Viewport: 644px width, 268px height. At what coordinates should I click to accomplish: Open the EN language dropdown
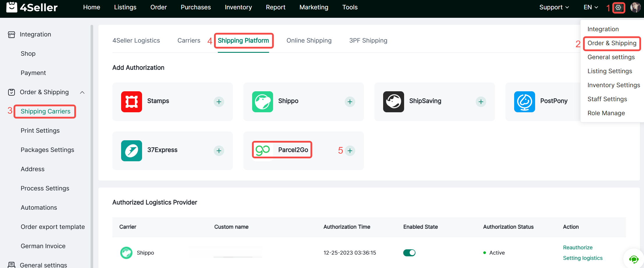590,7
